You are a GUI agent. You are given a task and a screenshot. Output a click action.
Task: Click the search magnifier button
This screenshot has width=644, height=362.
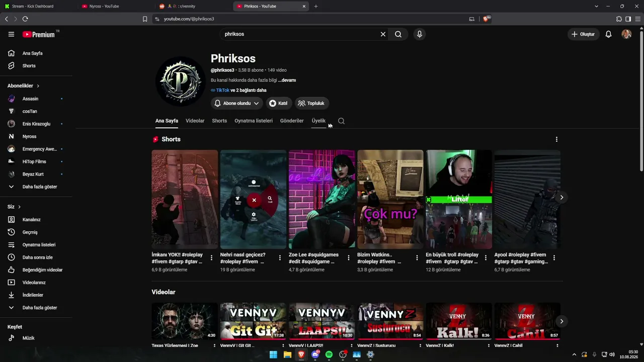(398, 34)
